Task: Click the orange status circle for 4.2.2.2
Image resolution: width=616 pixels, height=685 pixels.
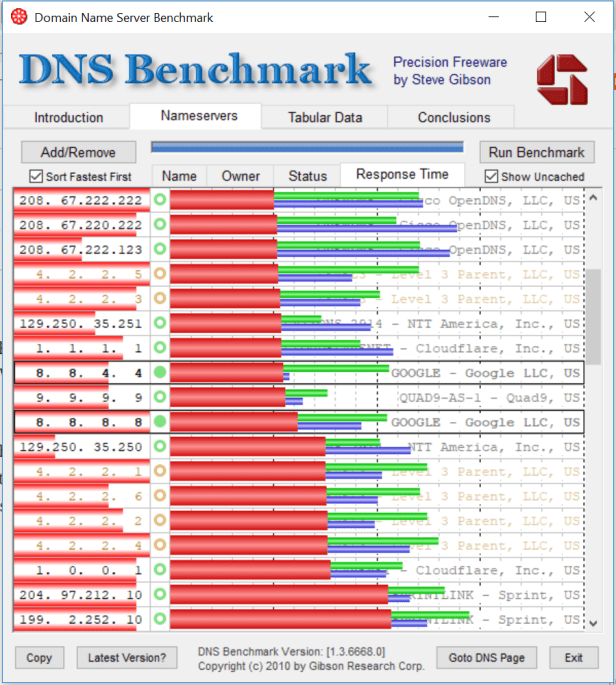Action: (160, 520)
